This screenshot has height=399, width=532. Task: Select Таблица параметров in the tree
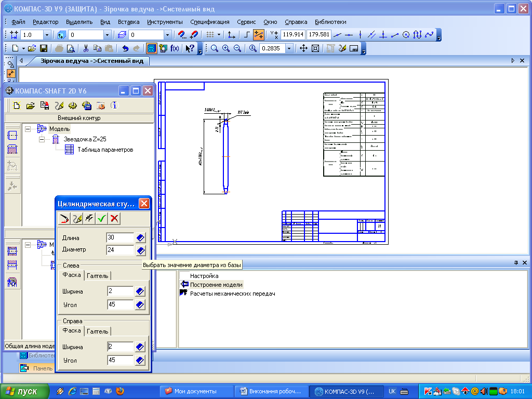pos(105,150)
